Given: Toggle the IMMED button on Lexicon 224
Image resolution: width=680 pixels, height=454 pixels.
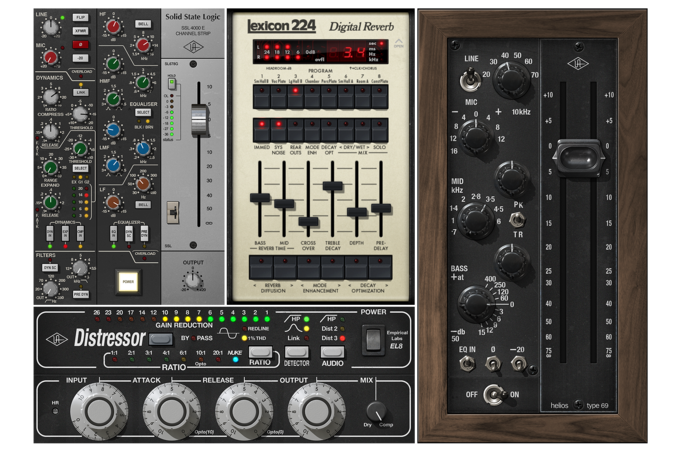Looking at the screenshot, I should pyautogui.click(x=262, y=130).
